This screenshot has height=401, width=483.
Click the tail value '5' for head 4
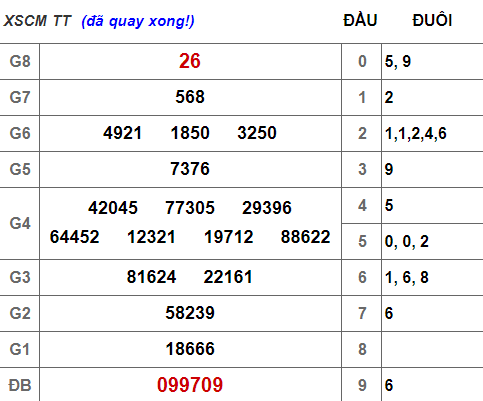point(389,205)
